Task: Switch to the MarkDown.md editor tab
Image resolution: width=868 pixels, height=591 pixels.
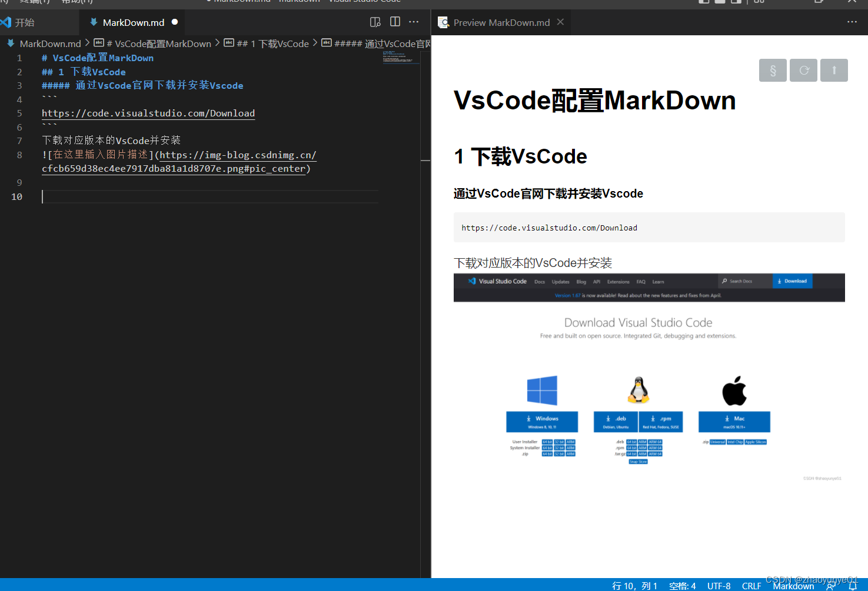Action: point(133,22)
